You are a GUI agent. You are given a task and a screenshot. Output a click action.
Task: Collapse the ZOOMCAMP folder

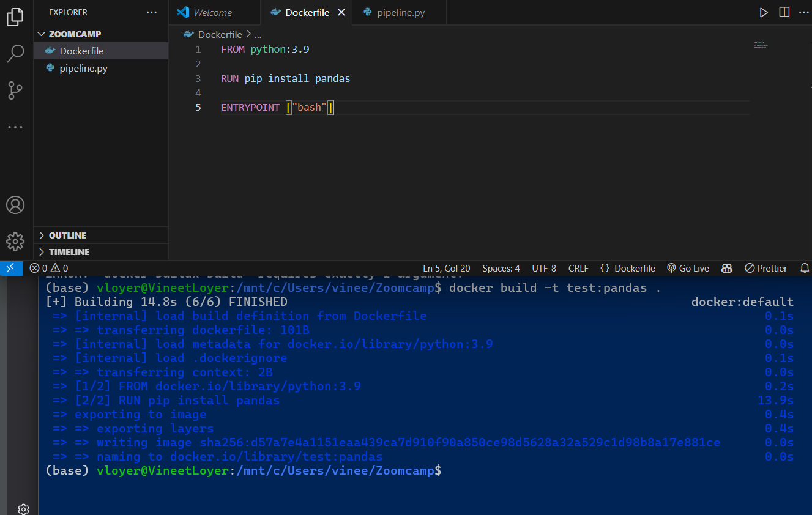coord(75,34)
